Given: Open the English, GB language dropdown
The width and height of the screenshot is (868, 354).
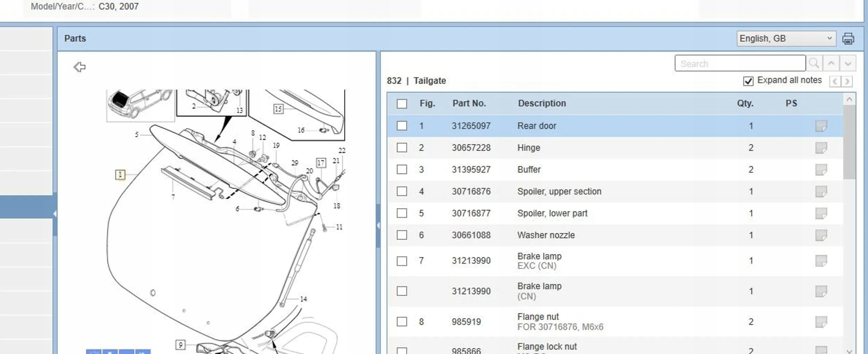Looking at the screenshot, I should tap(786, 38).
